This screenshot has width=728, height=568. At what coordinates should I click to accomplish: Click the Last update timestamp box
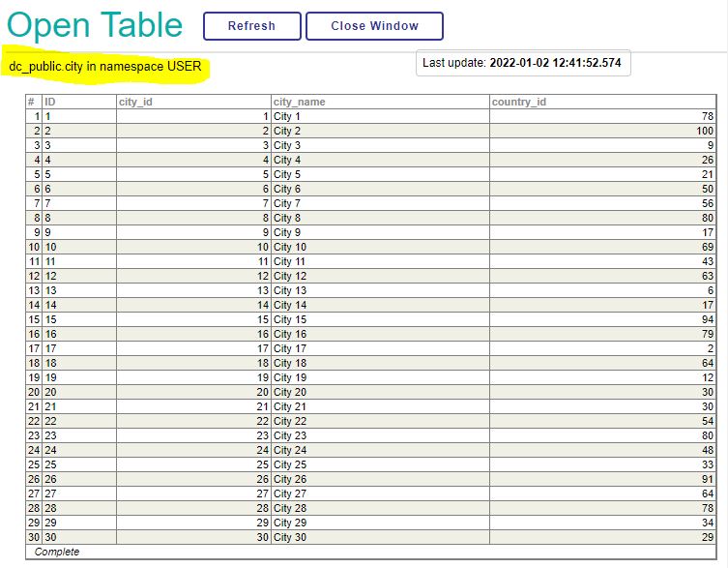tap(523, 63)
